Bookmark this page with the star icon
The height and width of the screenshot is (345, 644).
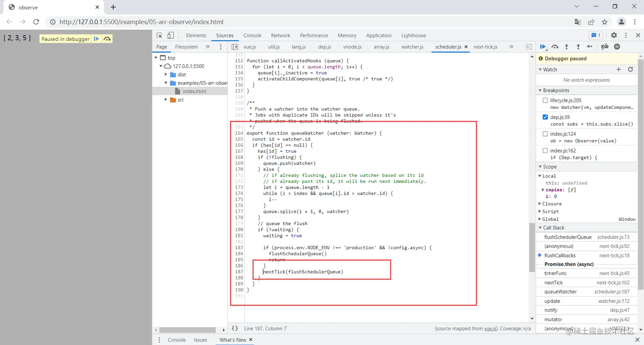[x=604, y=22]
